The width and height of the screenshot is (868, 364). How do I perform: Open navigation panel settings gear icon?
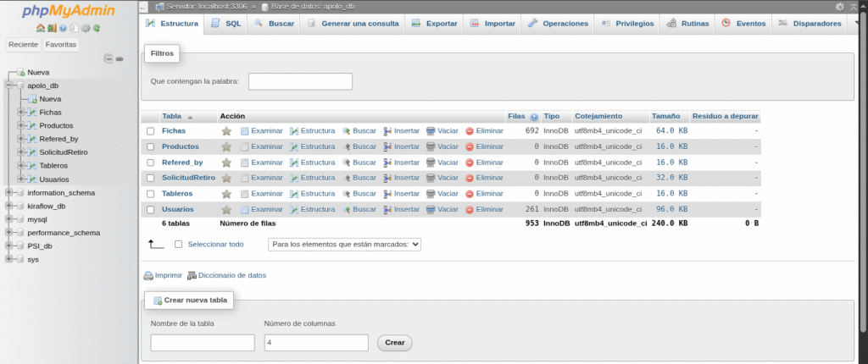click(x=86, y=28)
